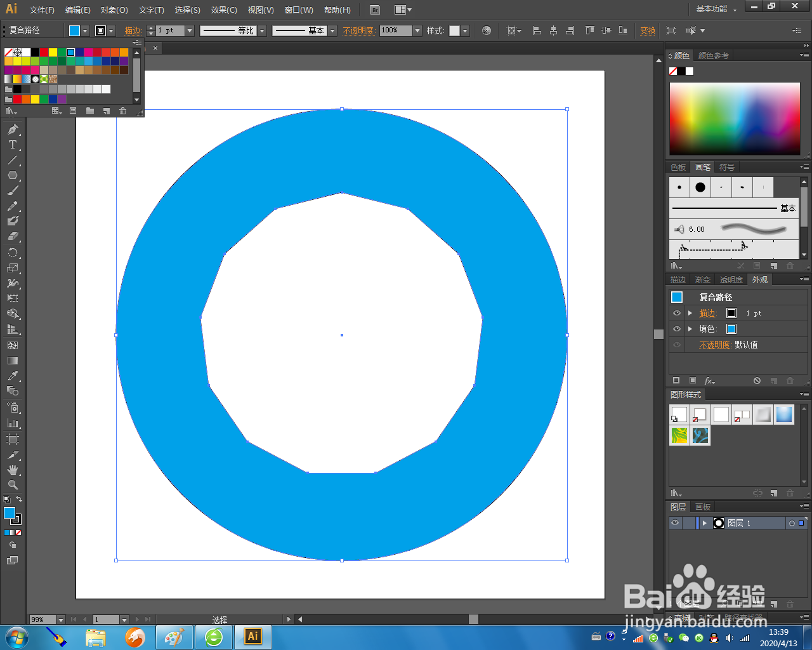Click new swatch icon in swatches popup
Image resolution: width=812 pixels, height=650 pixels.
point(106,111)
